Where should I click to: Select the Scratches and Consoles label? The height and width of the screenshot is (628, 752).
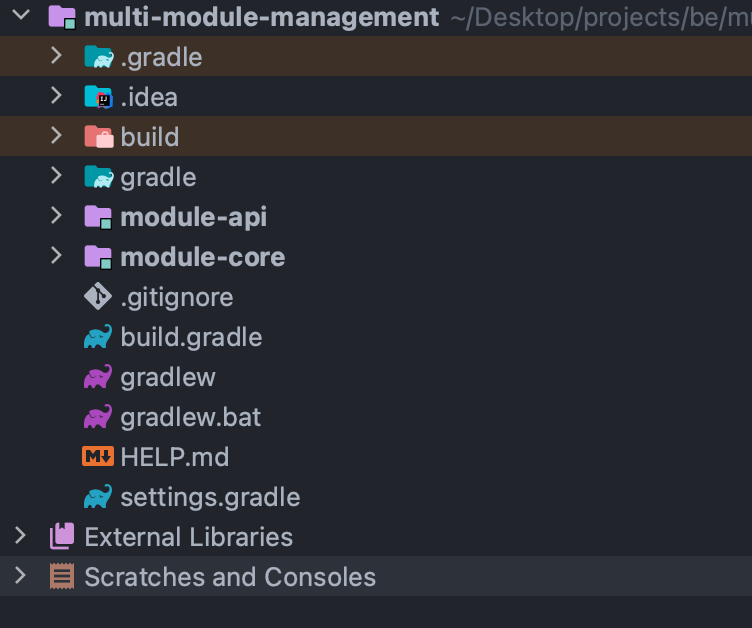pos(230,577)
